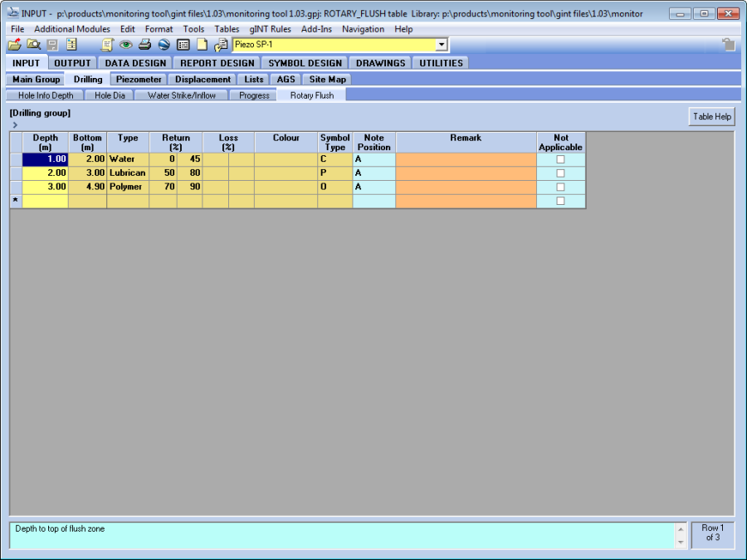This screenshot has height=560, width=747.
Task: Open the gINT Rules menu
Action: (x=270, y=29)
